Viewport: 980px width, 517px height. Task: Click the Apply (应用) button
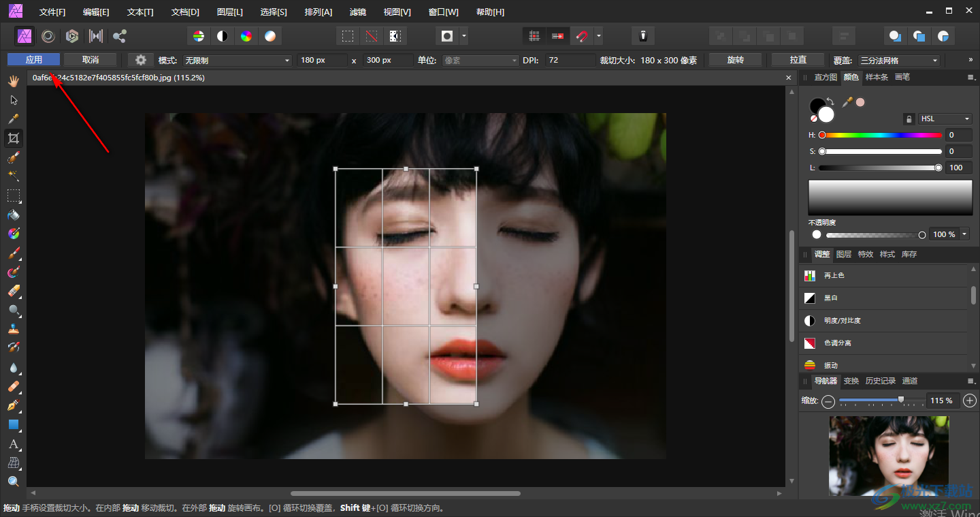34,60
